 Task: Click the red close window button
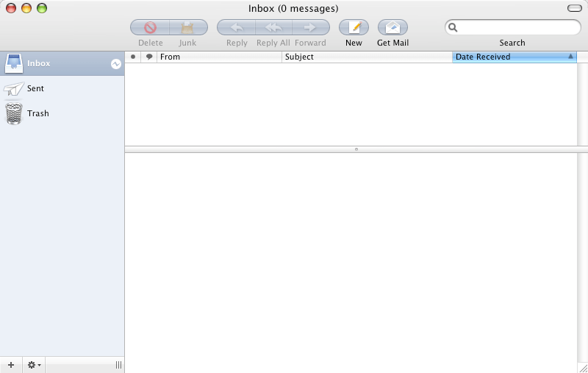click(x=11, y=8)
